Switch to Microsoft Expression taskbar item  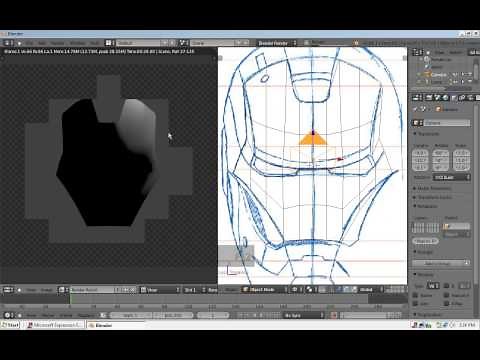55,325
